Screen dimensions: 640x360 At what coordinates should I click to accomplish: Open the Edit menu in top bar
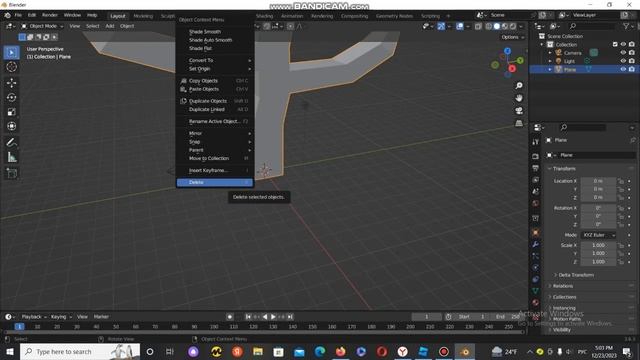[32, 15]
